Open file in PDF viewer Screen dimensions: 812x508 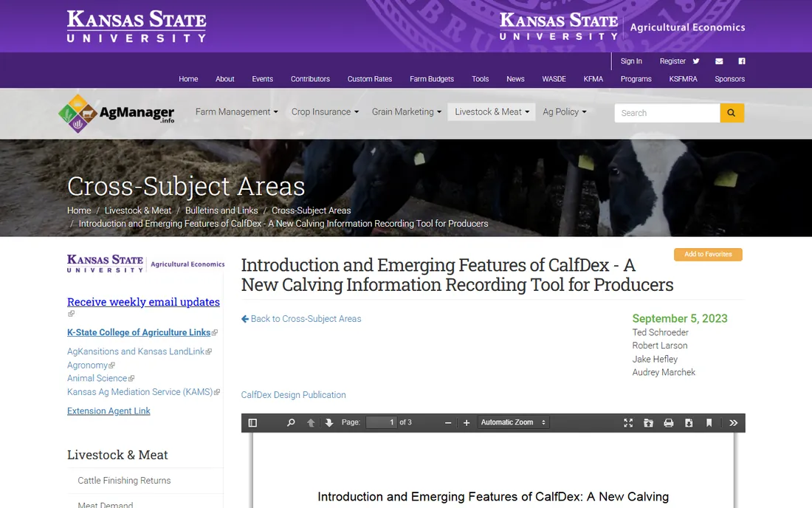(x=648, y=422)
